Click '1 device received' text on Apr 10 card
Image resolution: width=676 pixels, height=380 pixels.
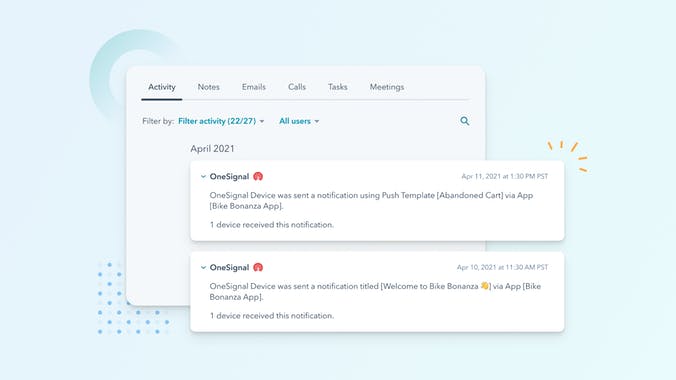point(272,316)
